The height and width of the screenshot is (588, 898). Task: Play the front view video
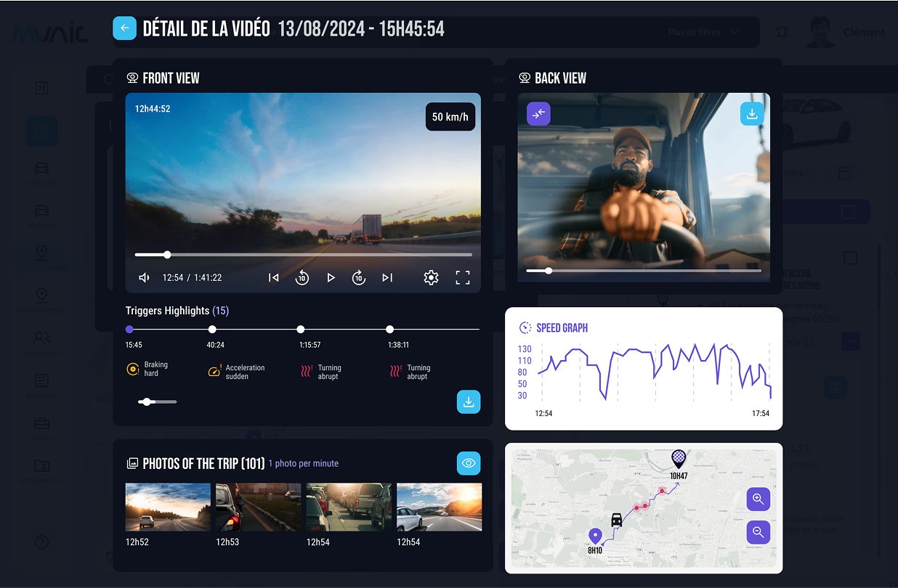(331, 277)
